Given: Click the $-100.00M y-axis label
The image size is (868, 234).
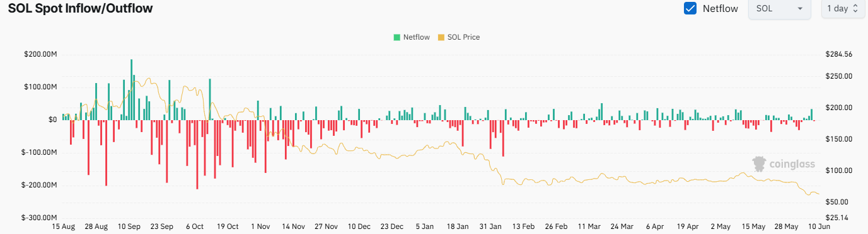Looking at the screenshot, I should point(39,152).
